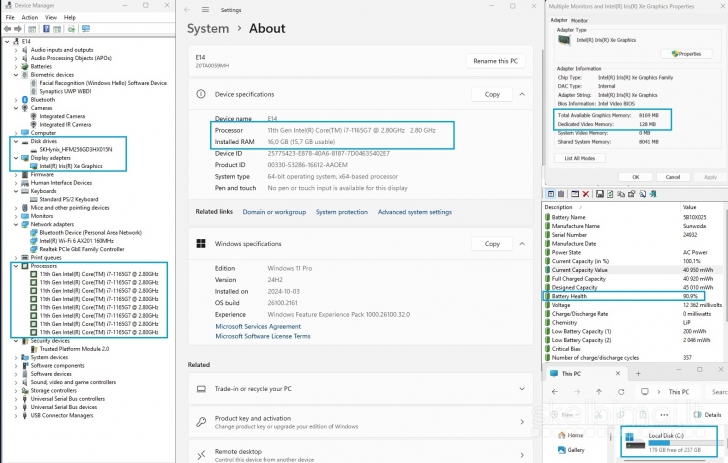
Task: Collapse the Network adapters node
Action: [16, 224]
